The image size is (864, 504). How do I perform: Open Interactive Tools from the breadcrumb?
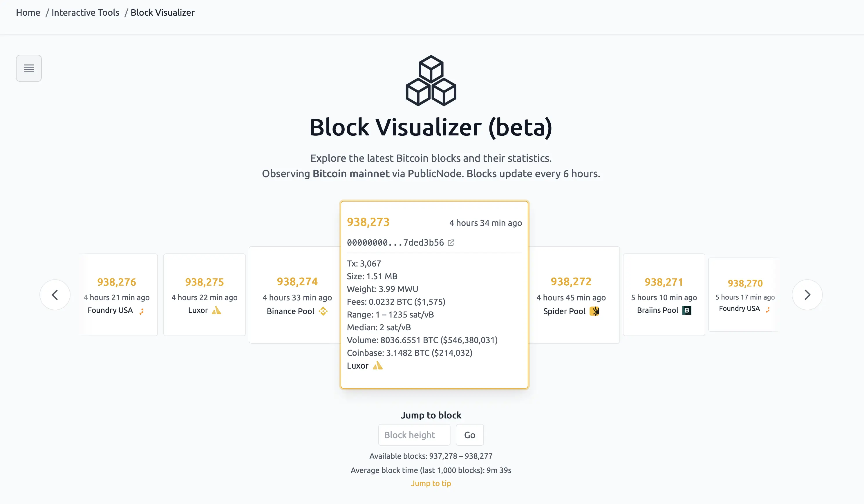(x=85, y=12)
